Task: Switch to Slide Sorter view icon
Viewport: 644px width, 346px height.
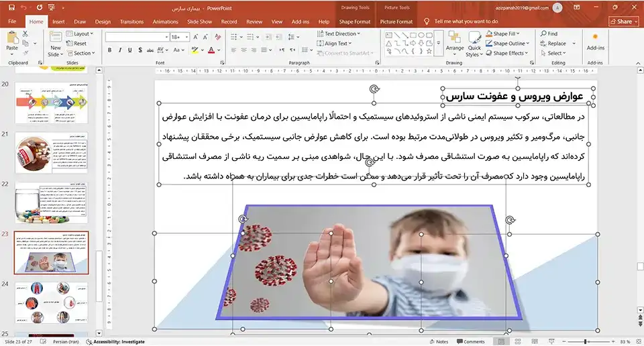Action: point(517,341)
